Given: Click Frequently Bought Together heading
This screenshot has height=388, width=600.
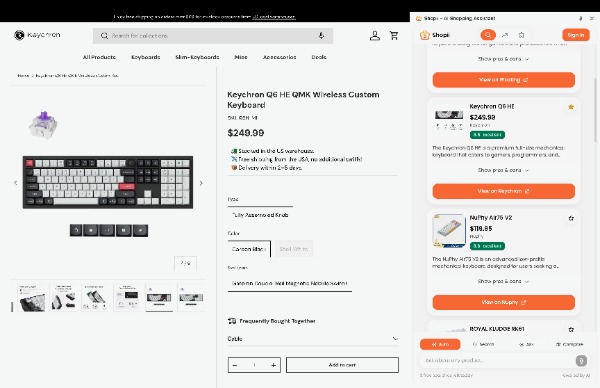Looking at the screenshot, I should pos(277,321).
